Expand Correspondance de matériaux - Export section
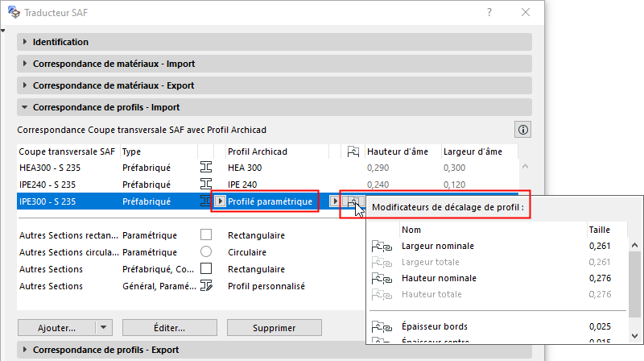Viewport: 644px width, 361px height. tap(275, 85)
